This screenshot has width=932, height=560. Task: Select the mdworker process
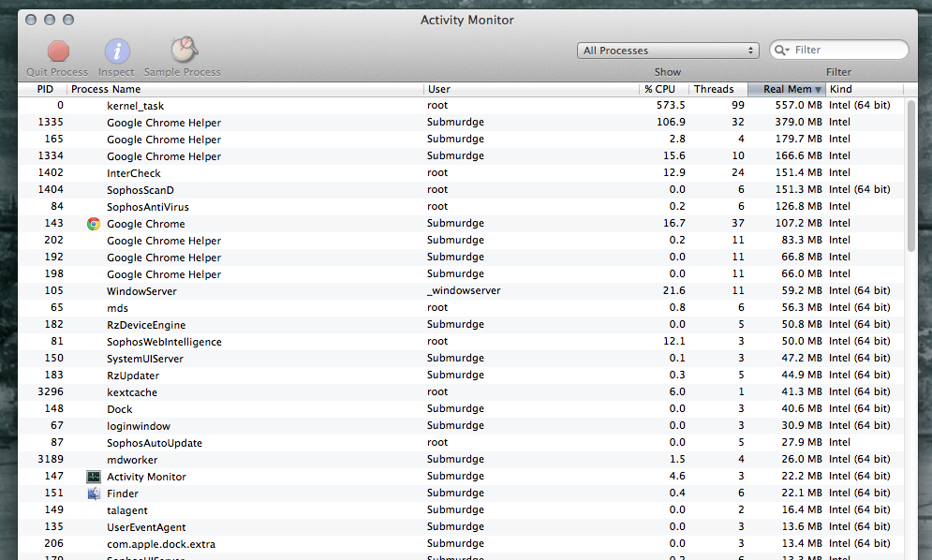pos(461,459)
